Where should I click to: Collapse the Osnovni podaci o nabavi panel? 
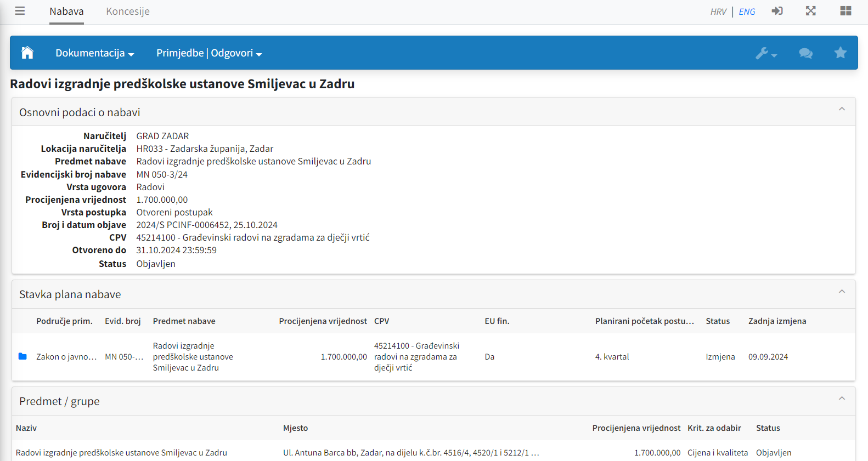(x=842, y=109)
